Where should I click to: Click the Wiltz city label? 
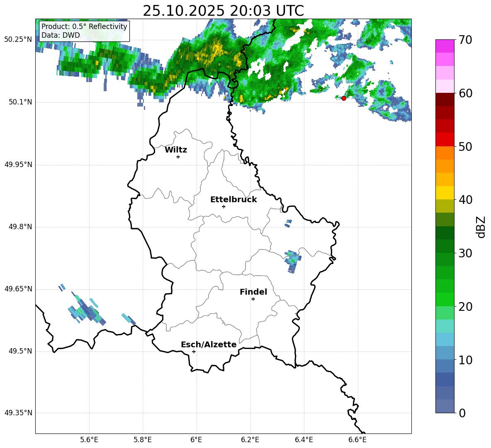(x=176, y=150)
